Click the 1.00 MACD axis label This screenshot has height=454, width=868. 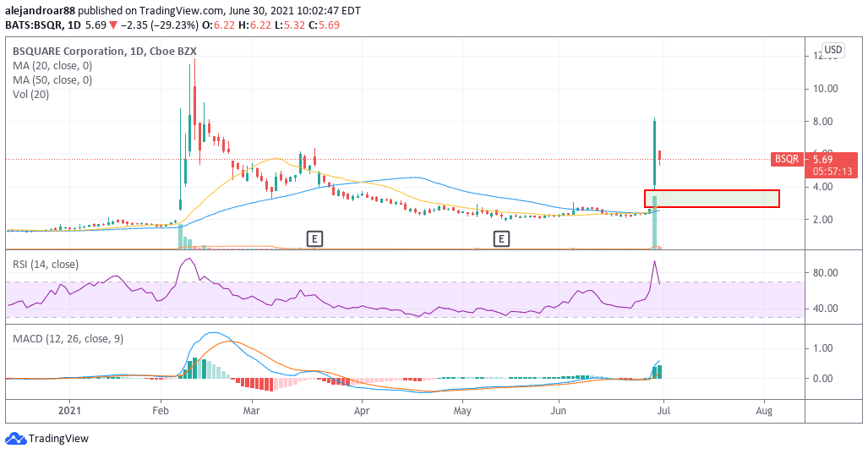coord(822,348)
